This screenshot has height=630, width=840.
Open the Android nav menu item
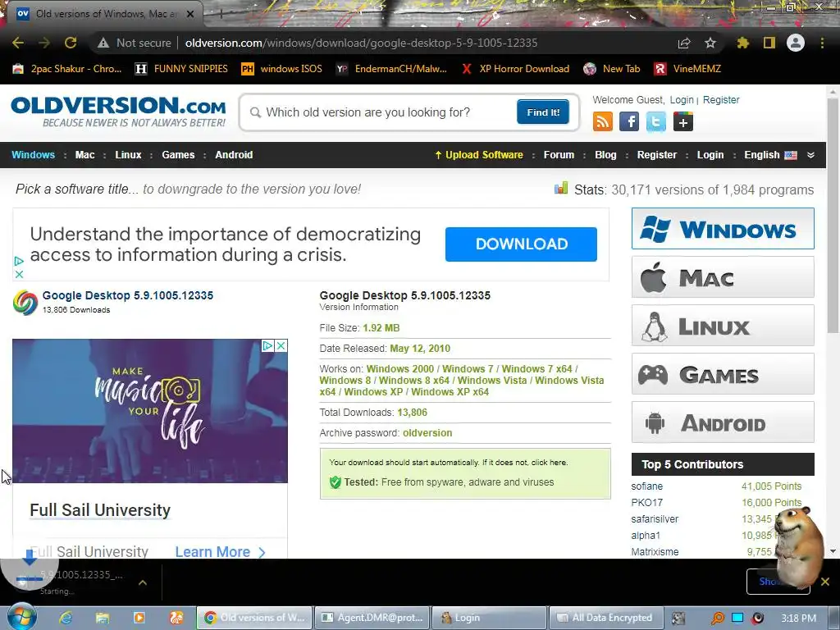pyautogui.click(x=234, y=155)
